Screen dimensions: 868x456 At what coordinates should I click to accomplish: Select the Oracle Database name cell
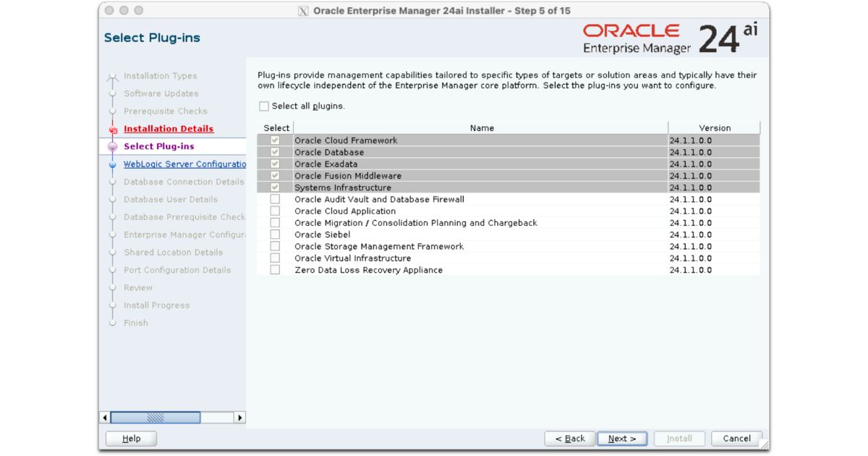click(x=481, y=152)
